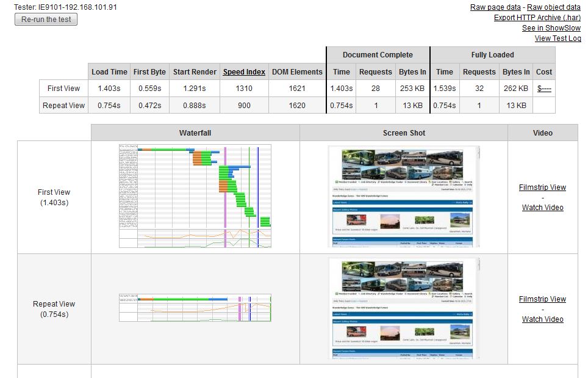Watch Video for Repeat View

coord(542,319)
